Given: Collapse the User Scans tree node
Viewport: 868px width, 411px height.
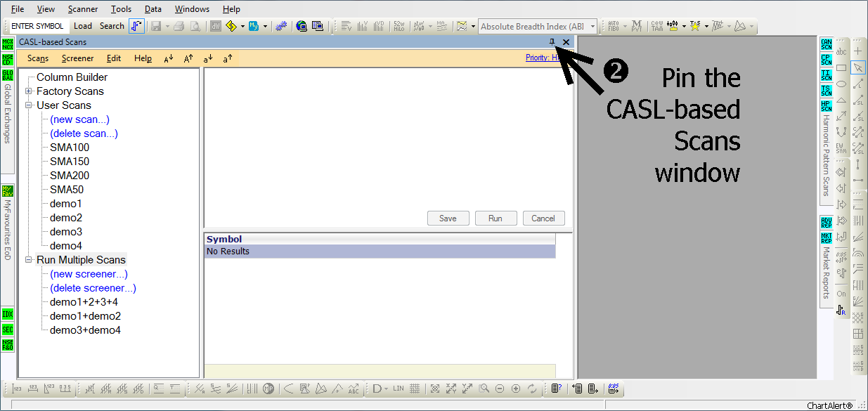Looking at the screenshot, I should (x=29, y=105).
